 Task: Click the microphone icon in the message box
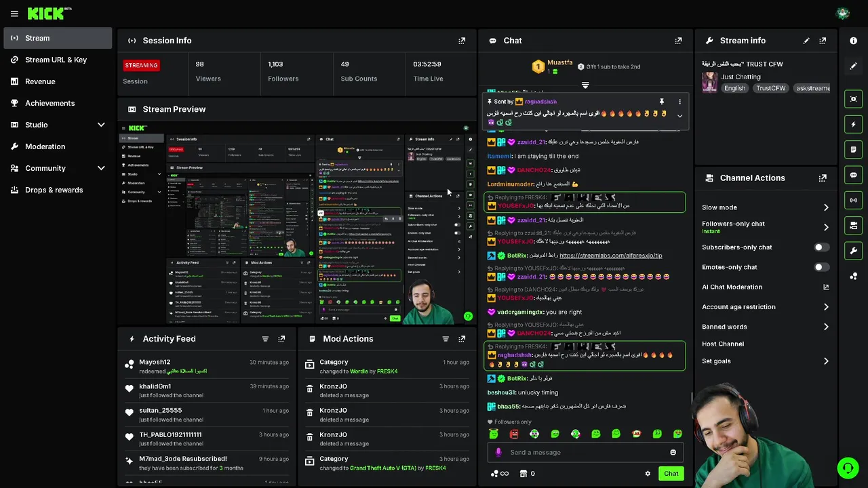(498, 452)
